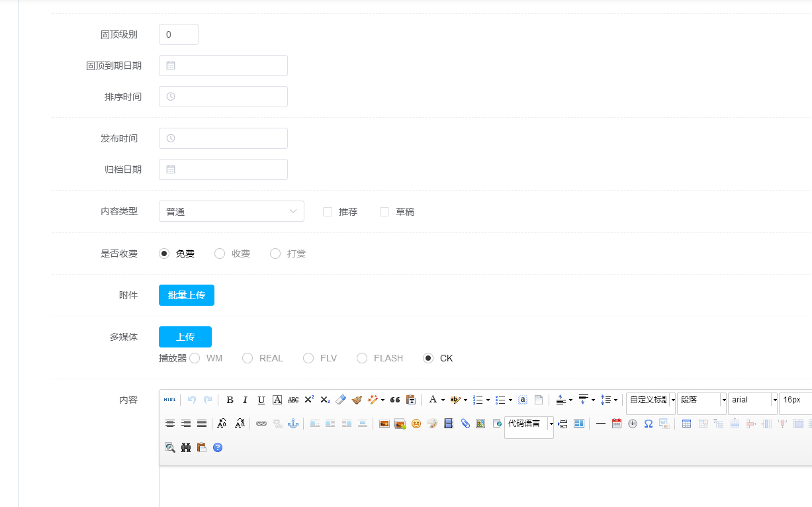
Task: Insert a single image in editor
Action: coord(384,424)
